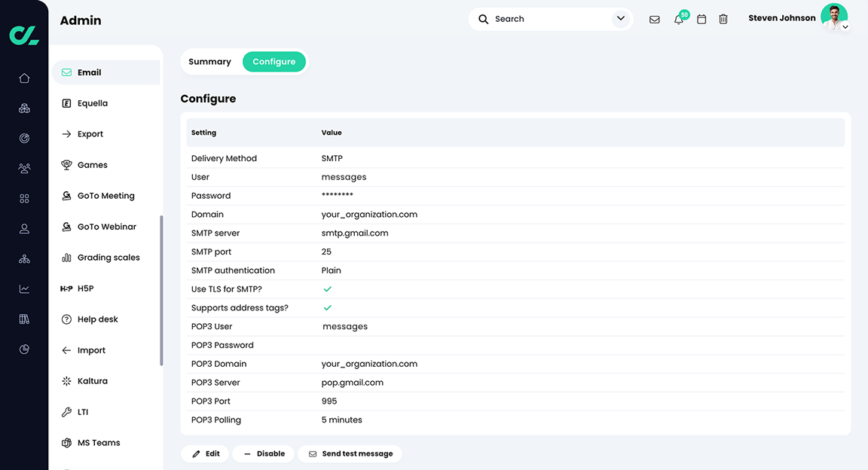Viewport: 868px width, 470px height.
Task: View notifications by clicking the bell icon
Action: point(677,19)
